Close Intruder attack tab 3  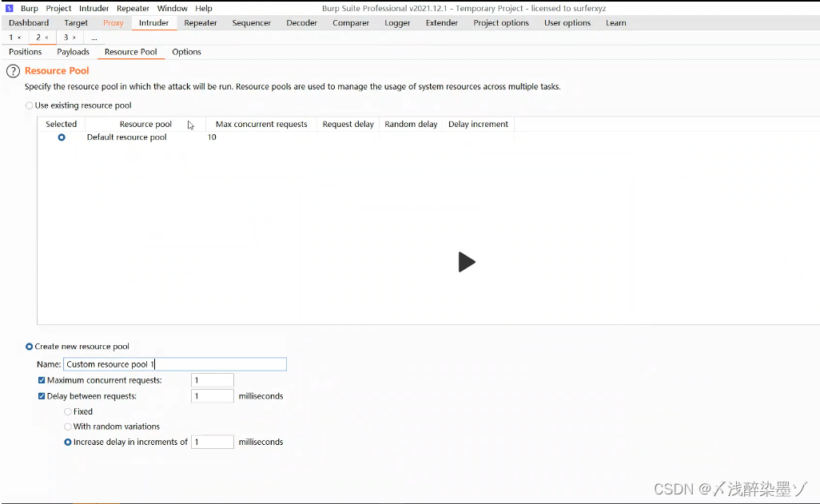click(x=74, y=38)
